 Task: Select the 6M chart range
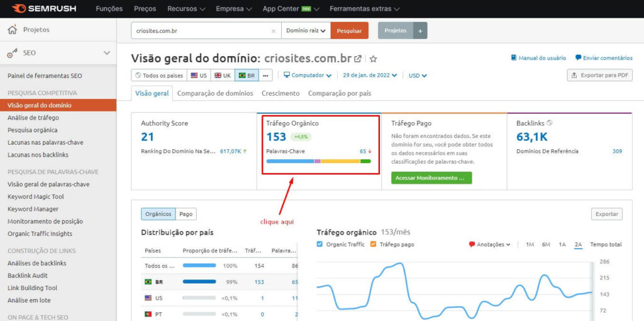[546, 244]
